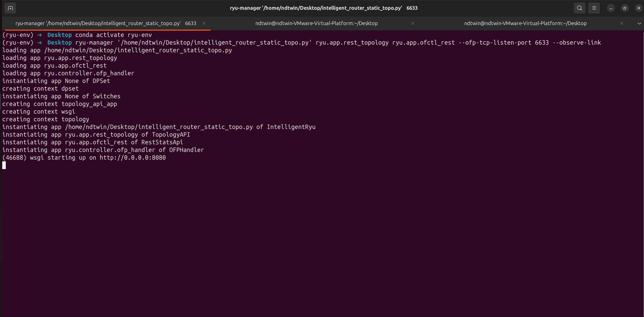Image resolution: width=644 pixels, height=317 pixels.
Task: Click the blinking terminal cursor block
Action: pyautogui.click(x=4, y=165)
